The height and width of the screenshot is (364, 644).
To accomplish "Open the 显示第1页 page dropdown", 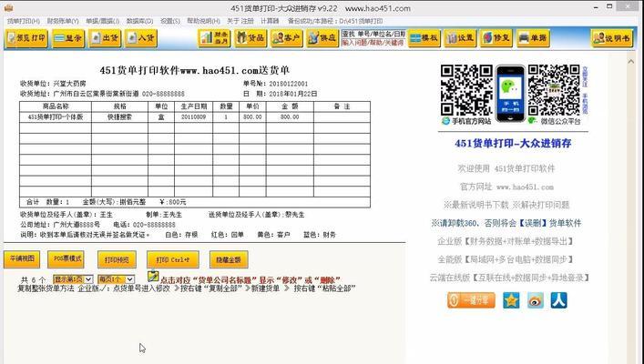I will click(x=73, y=279).
